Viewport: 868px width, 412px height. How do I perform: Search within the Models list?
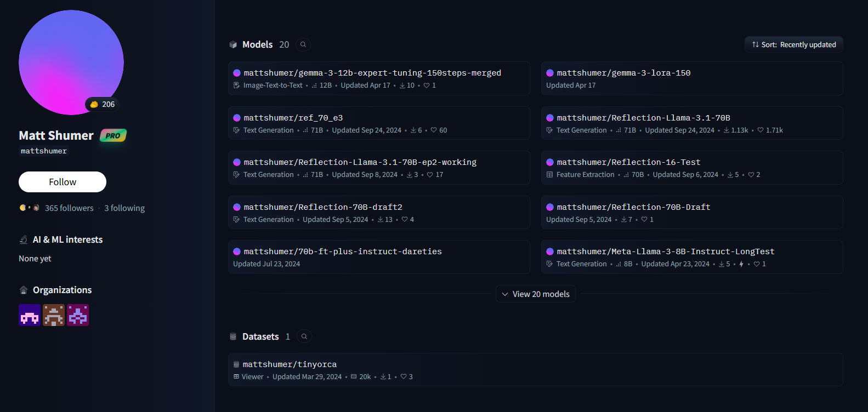pos(303,44)
